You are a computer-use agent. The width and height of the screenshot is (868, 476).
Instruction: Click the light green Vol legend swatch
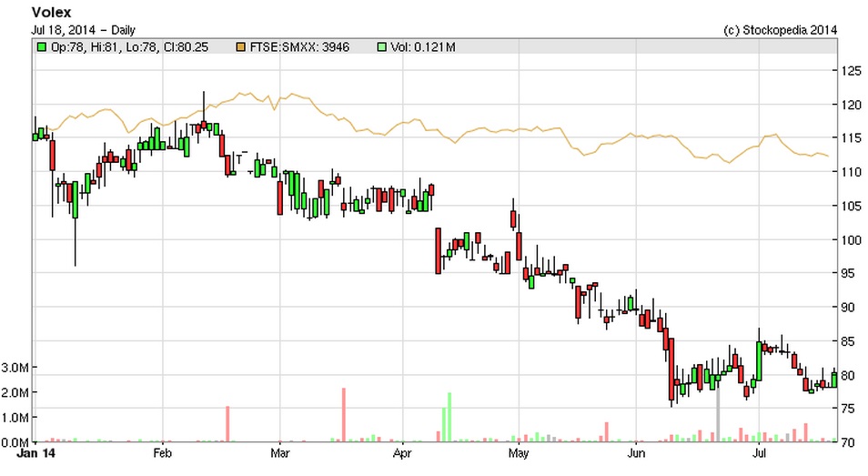pyautogui.click(x=381, y=47)
